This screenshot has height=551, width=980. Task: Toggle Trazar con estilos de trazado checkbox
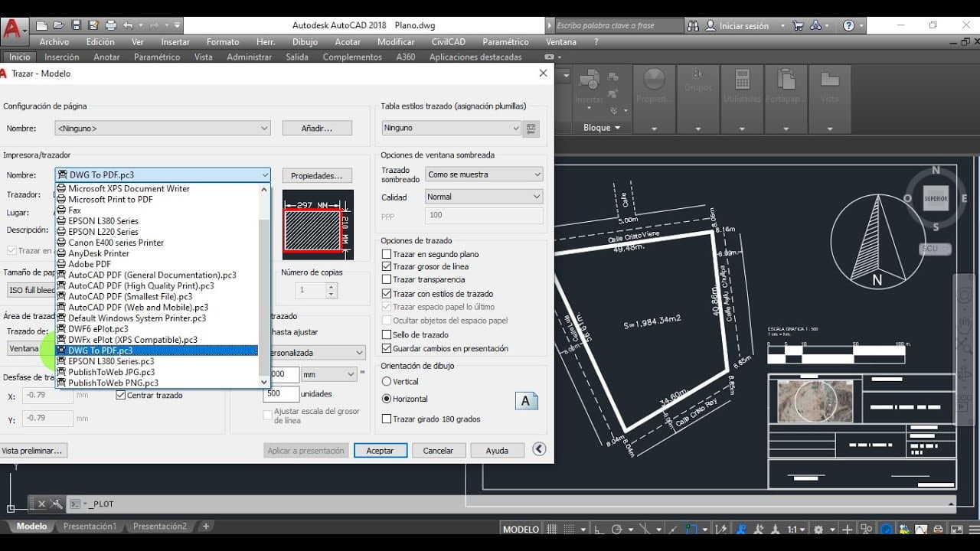[x=387, y=294]
